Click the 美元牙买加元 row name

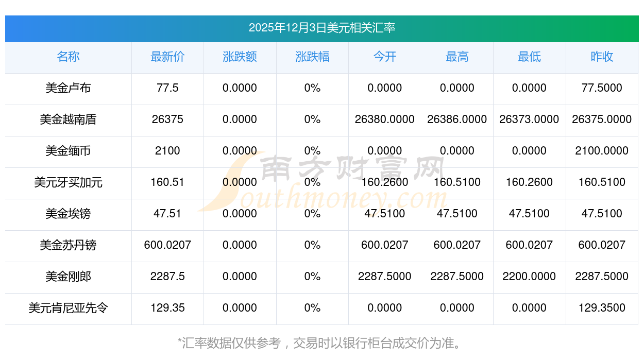point(68,182)
